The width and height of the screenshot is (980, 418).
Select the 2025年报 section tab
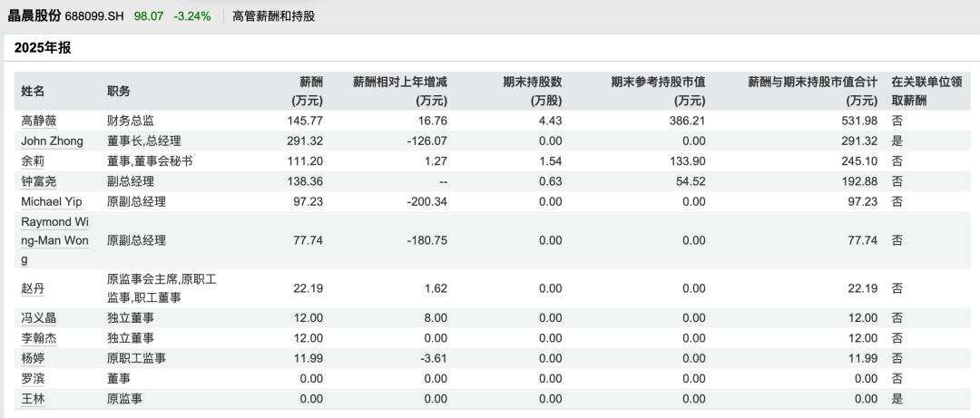click(43, 49)
